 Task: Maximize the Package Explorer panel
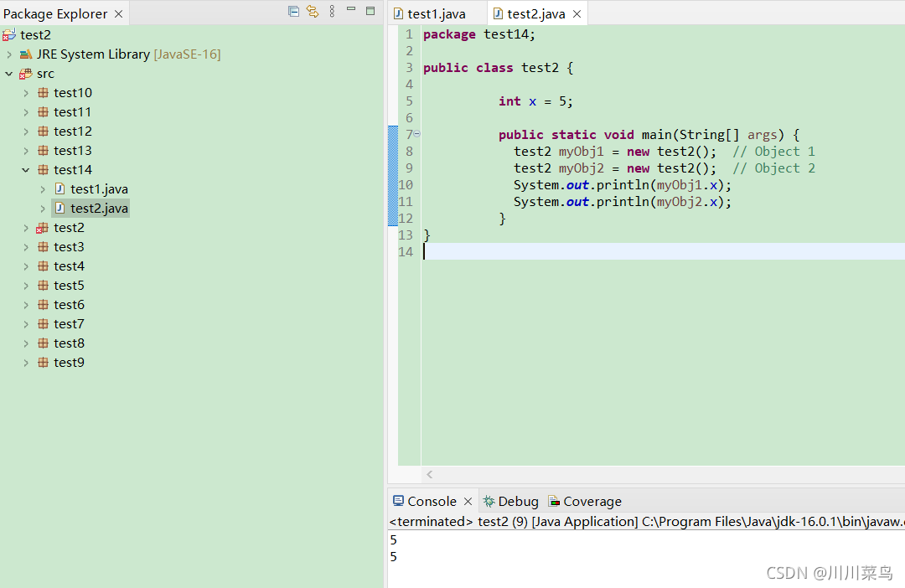point(370,10)
